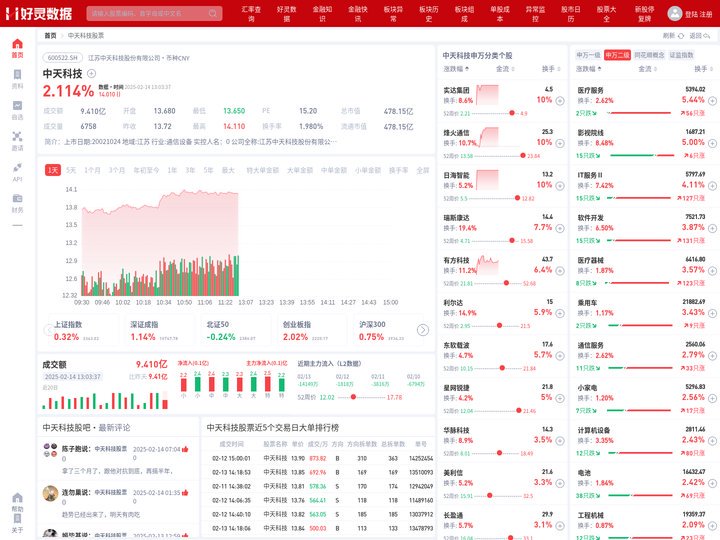
Task: Click the 600522.SH stock code badge
Action: [x=62, y=58]
